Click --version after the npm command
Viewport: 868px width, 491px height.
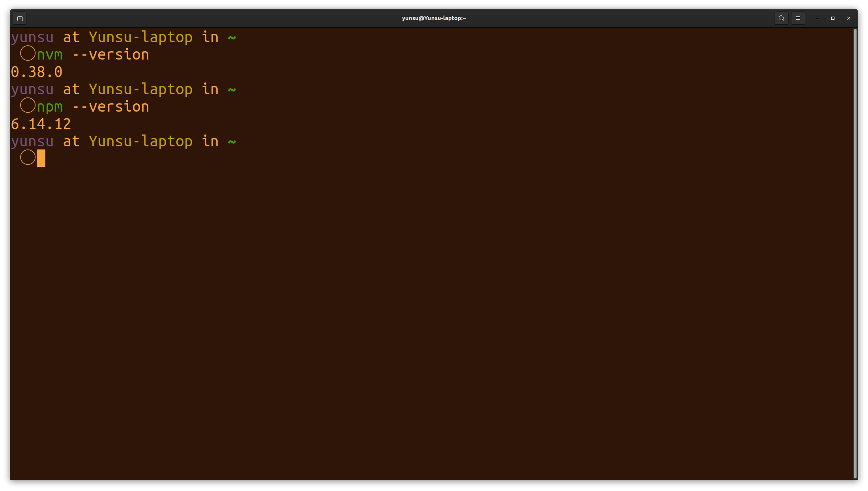110,107
